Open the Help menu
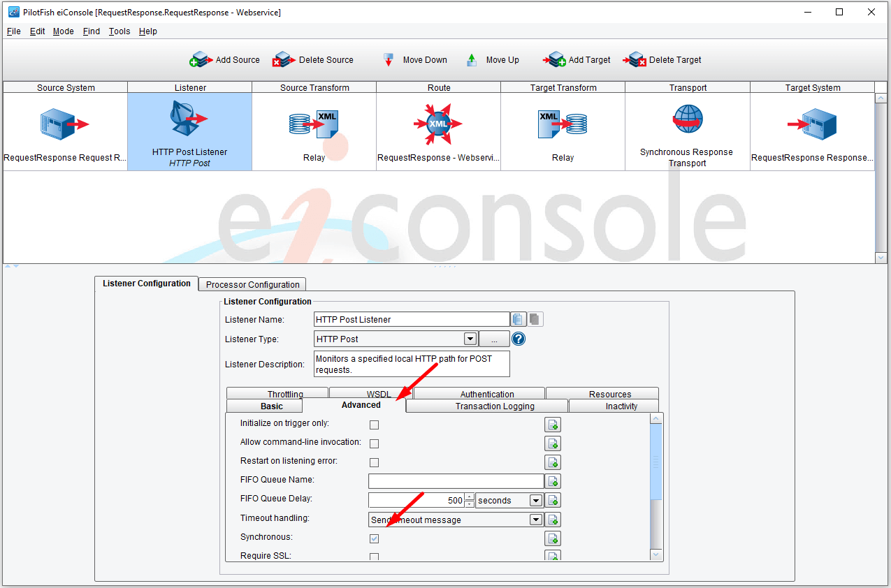891x588 pixels. point(148,31)
